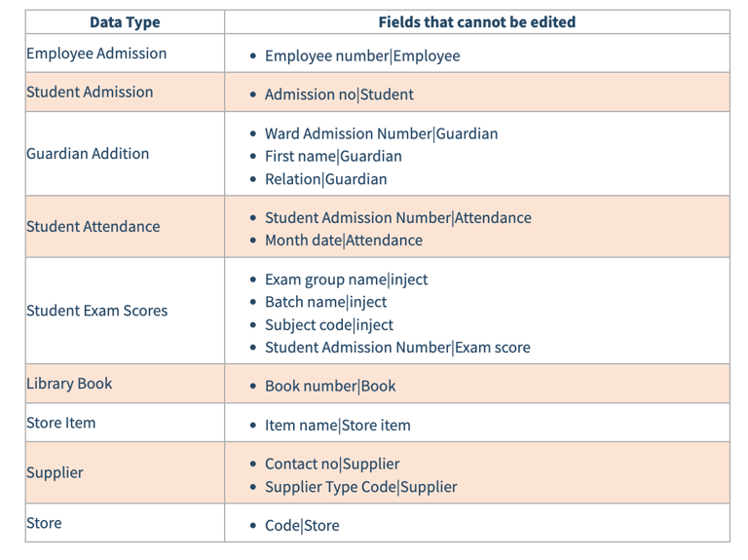Viewport: 748px width, 560px height.
Task: Click the "Exam group name|inject" entry
Action: pyautogui.click(x=346, y=280)
